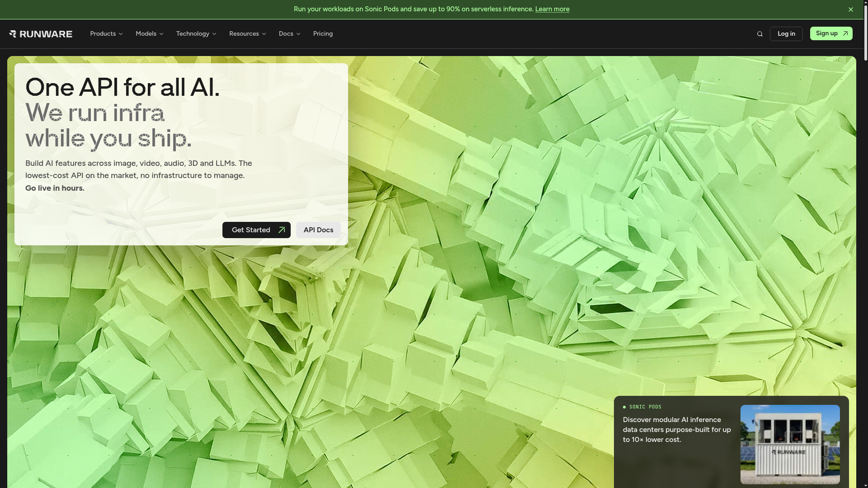Click the Get Started button

click(256, 230)
